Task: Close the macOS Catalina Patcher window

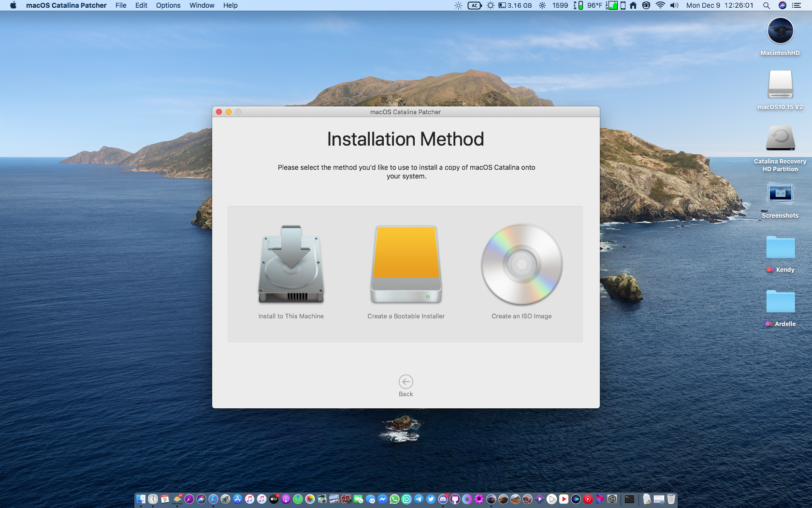Action: click(x=219, y=112)
